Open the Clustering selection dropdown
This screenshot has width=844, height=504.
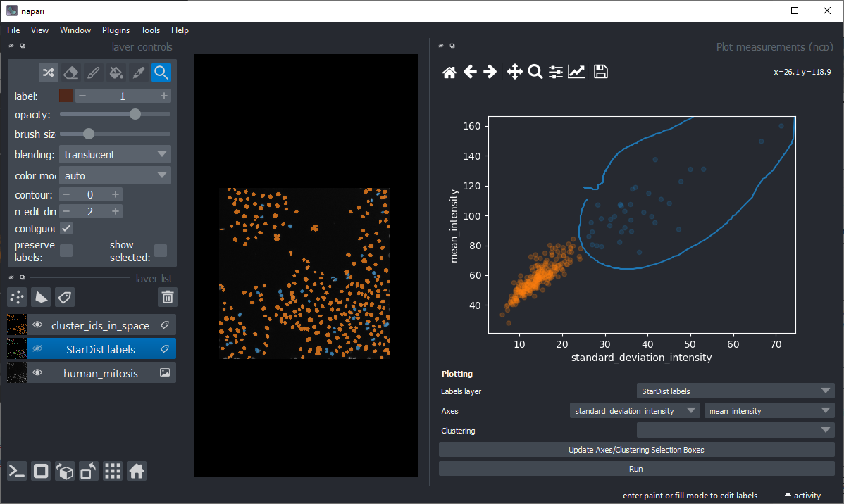point(735,430)
